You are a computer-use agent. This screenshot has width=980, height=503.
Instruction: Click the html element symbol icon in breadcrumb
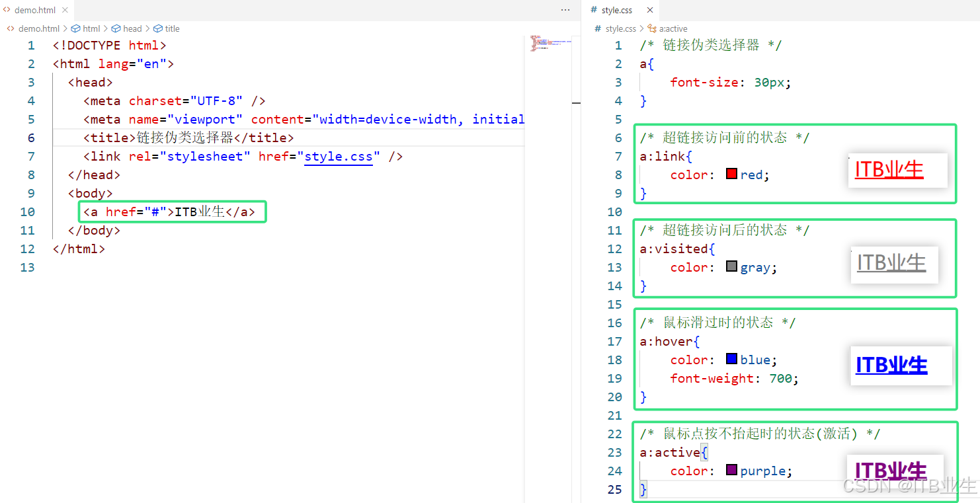pos(75,28)
